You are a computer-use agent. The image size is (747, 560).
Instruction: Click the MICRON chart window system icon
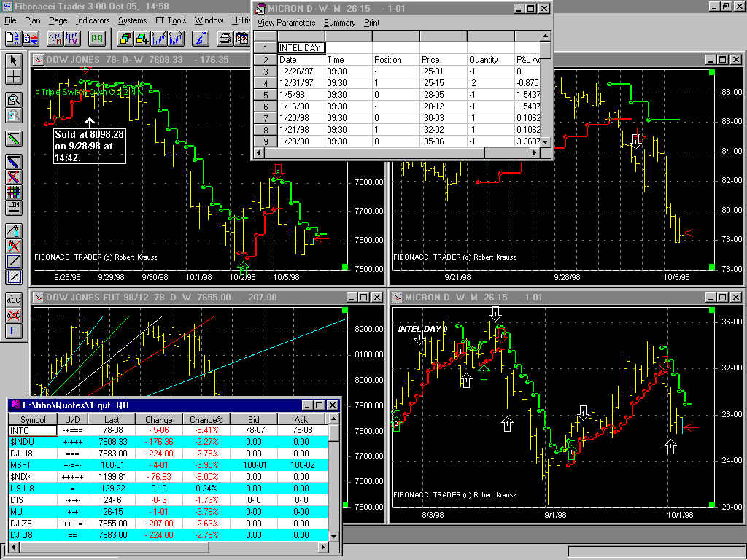tap(397, 297)
